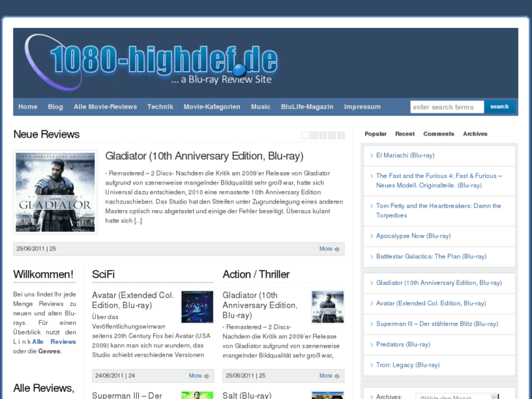Select the fourth Neue Reviews slider dot

pyautogui.click(x=331, y=135)
